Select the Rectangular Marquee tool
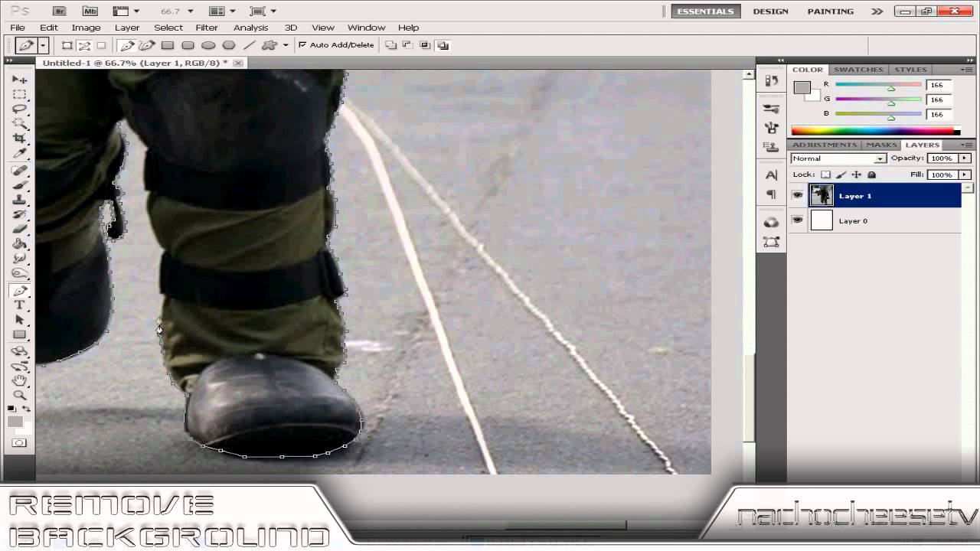Viewport: 980px width, 551px height. (x=20, y=94)
